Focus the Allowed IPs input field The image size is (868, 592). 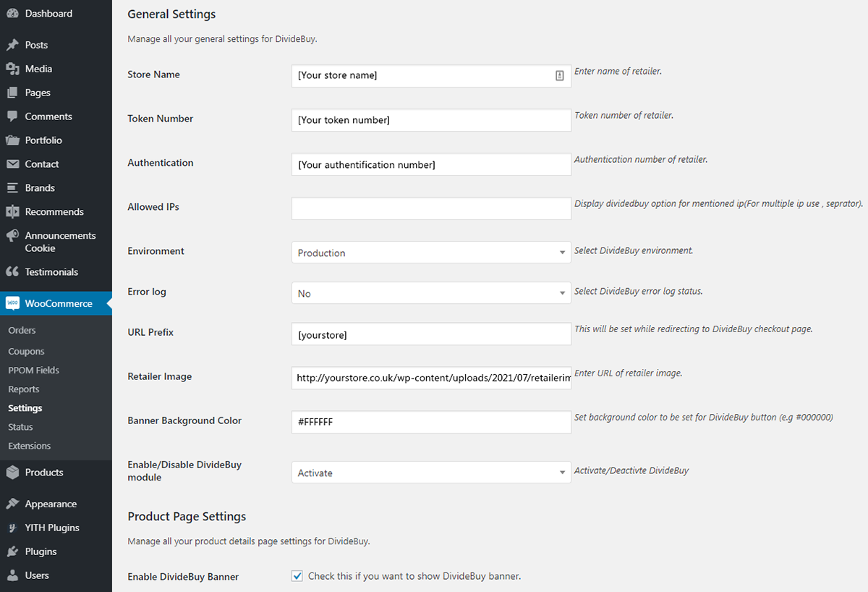click(431, 208)
